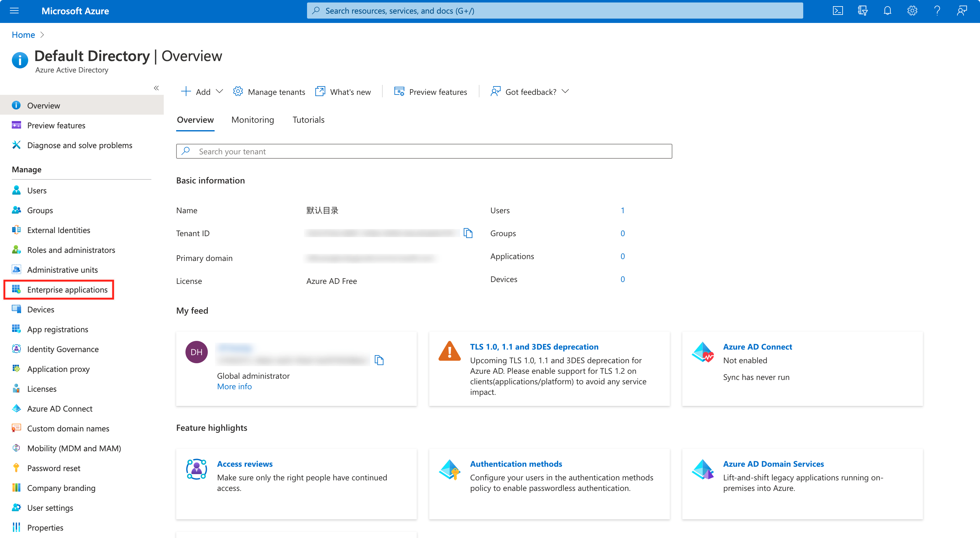Switch to the Monitoring tab
The image size is (980, 538).
point(252,119)
